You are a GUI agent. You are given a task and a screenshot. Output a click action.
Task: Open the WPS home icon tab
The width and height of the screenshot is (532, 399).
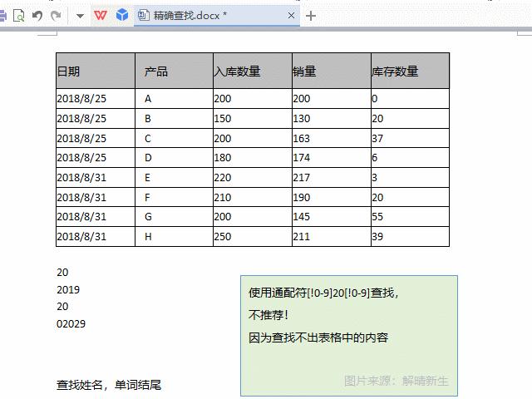pyautogui.click(x=101, y=15)
